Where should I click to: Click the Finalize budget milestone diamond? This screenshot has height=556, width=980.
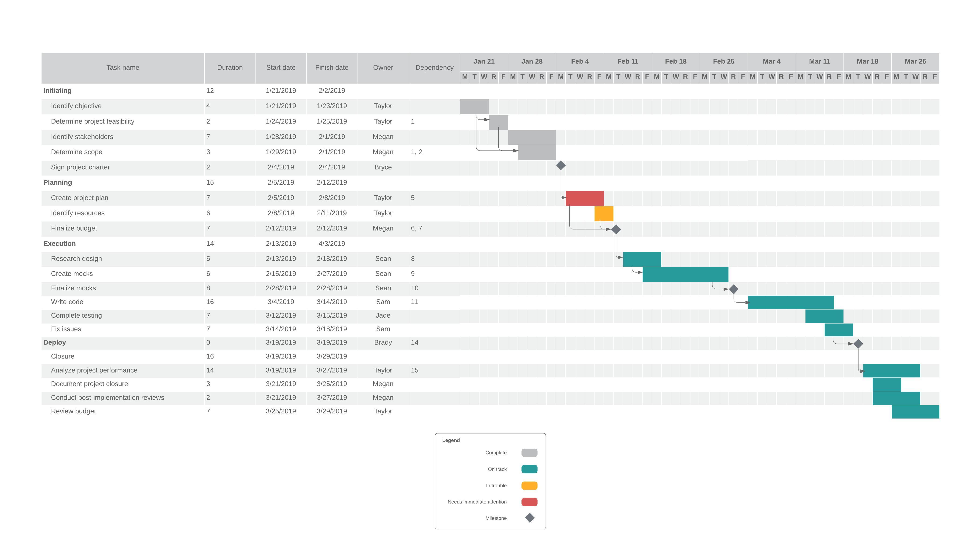coord(616,229)
